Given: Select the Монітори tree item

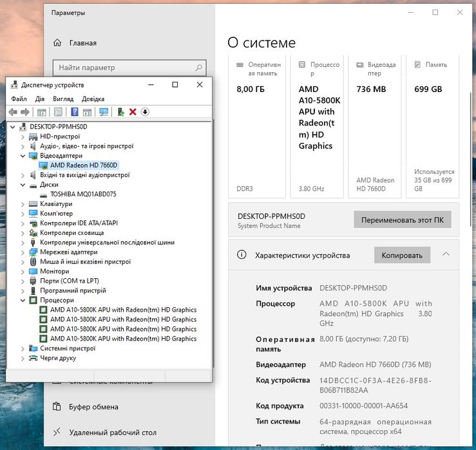Looking at the screenshot, I should pyautogui.click(x=55, y=271).
